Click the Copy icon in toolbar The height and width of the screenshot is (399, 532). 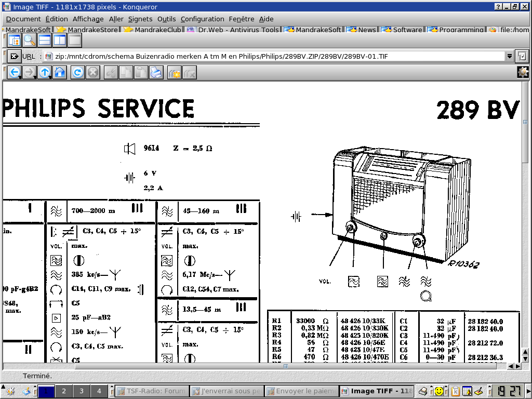tap(126, 72)
